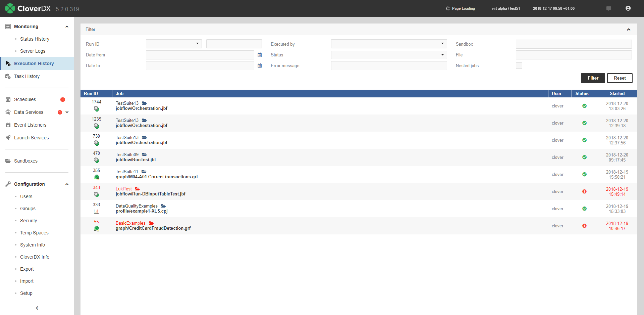Image resolution: width=644 pixels, height=315 pixels.
Task: Open BasicExamples red folder icon
Action: pos(151,223)
